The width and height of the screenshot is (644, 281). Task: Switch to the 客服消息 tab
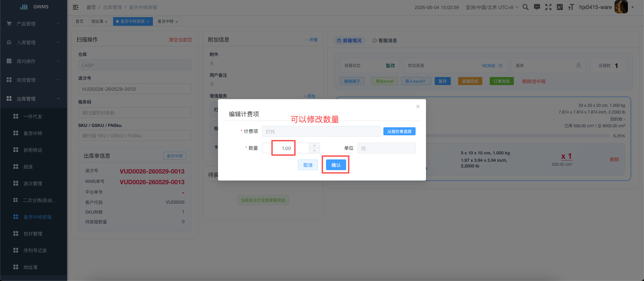(x=385, y=41)
